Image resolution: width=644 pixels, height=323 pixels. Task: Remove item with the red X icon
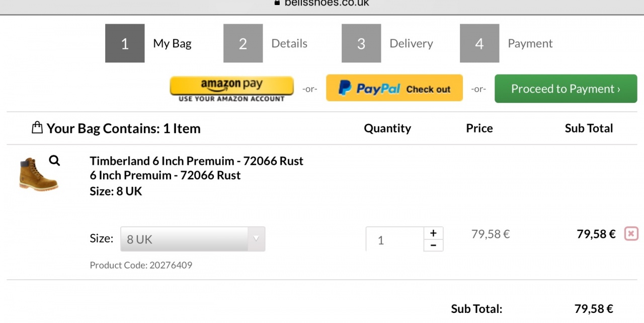coord(631,234)
